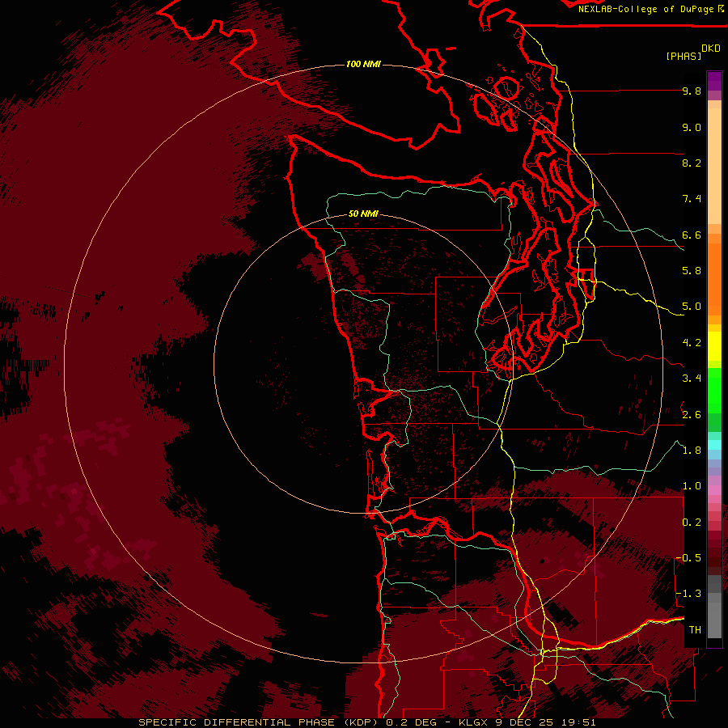Screen dimensions: 728x728
Task: Click the 7.4 legend value
Action: [692, 199]
